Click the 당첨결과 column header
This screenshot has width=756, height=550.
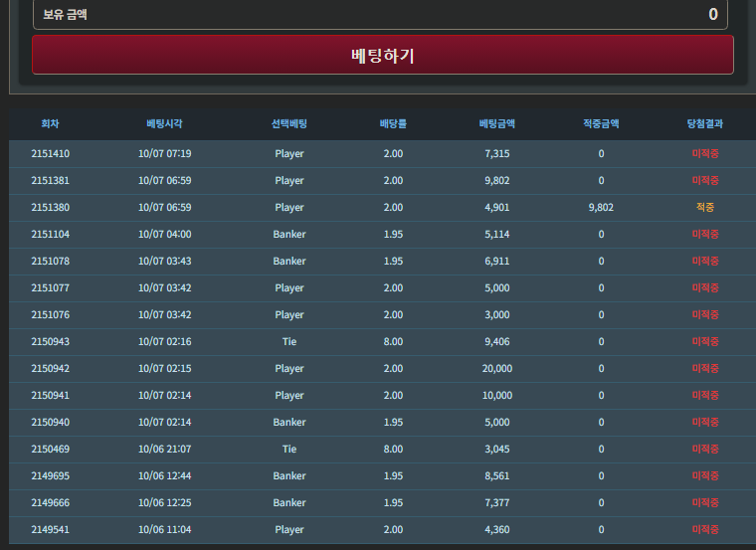(x=705, y=124)
